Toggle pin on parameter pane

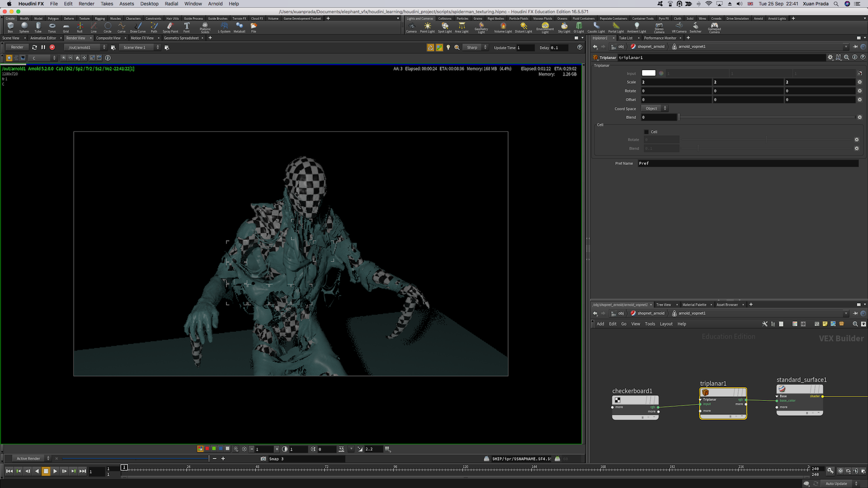pos(855,47)
